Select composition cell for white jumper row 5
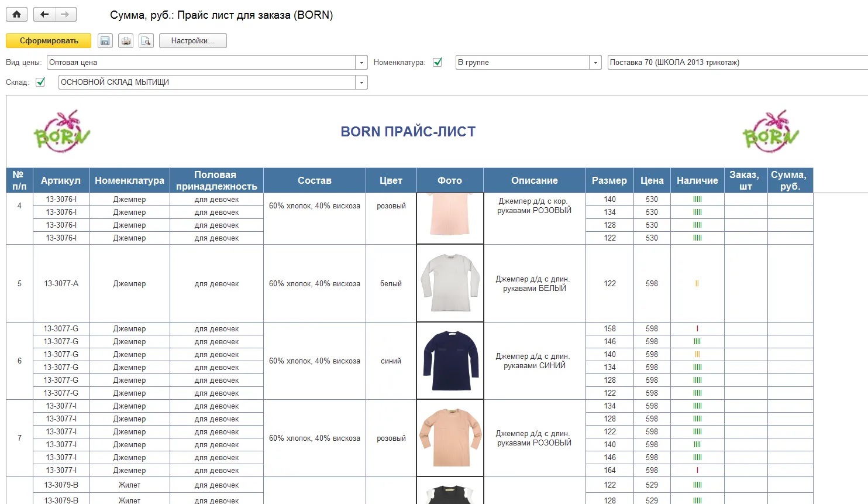868x504 pixels. tap(315, 283)
